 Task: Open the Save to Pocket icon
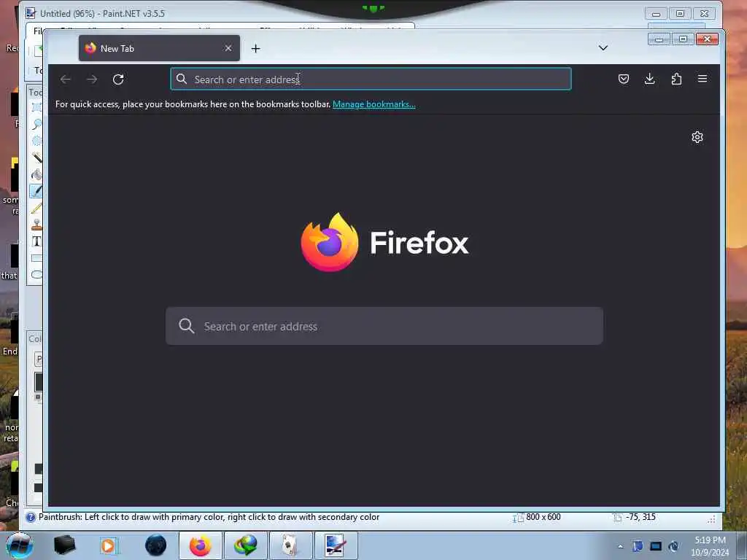point(623,79)
